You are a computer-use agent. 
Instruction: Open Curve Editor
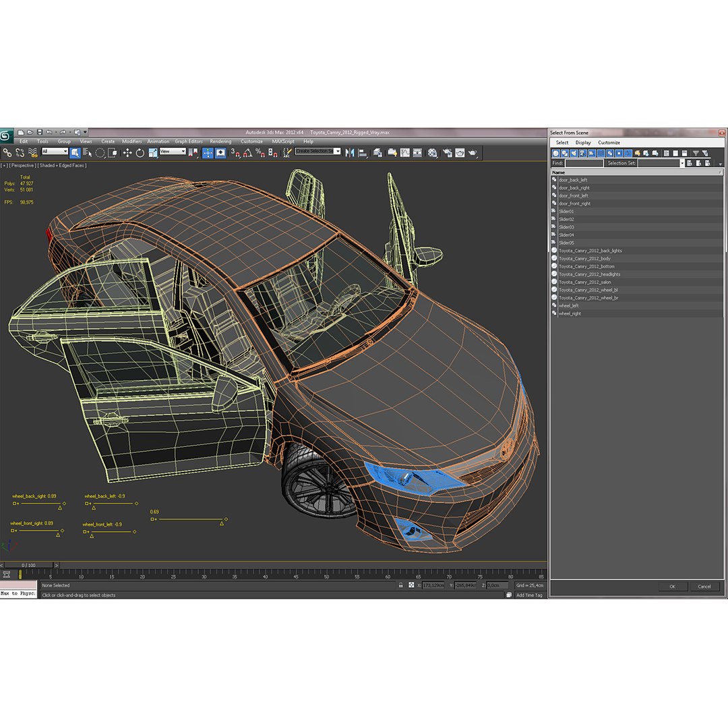coord(405,152)
